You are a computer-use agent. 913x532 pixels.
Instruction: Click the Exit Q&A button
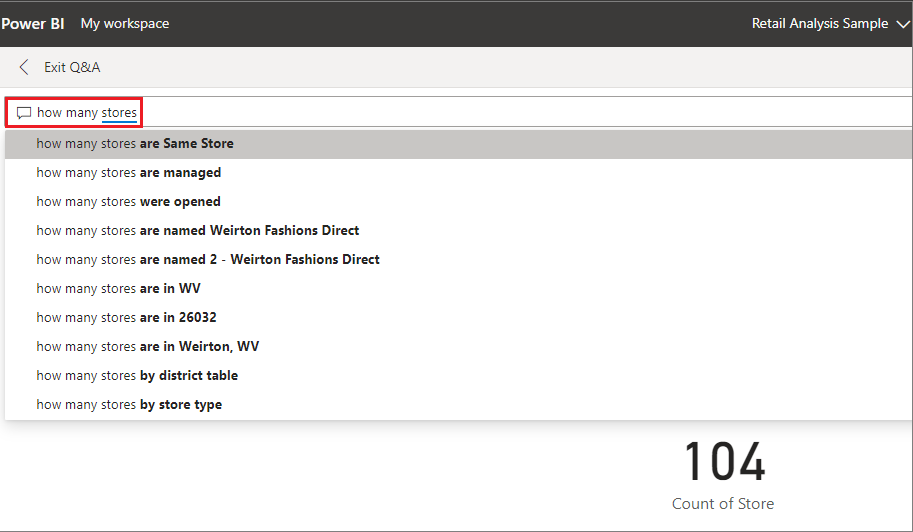coord(72,68)
